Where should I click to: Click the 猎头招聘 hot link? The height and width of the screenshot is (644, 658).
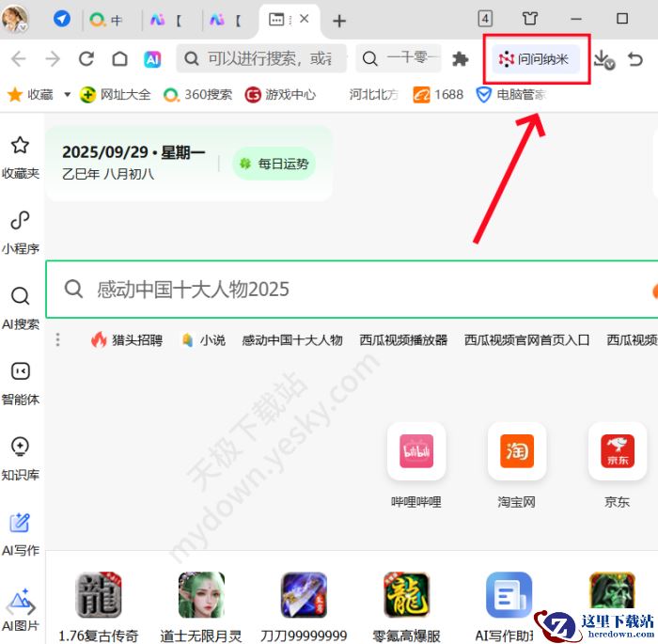[127, 339]
